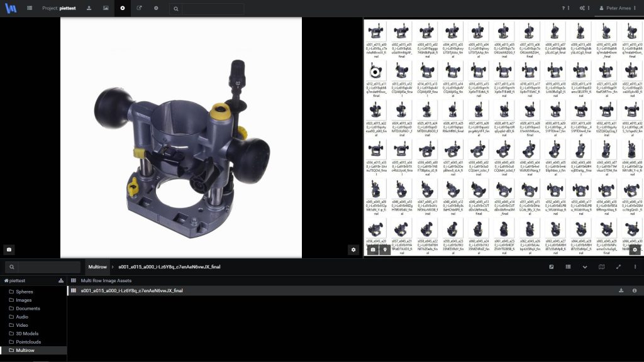This screenshot has height=362, width=644.
Task: Click the piettest project name
Action: (67, 8)
